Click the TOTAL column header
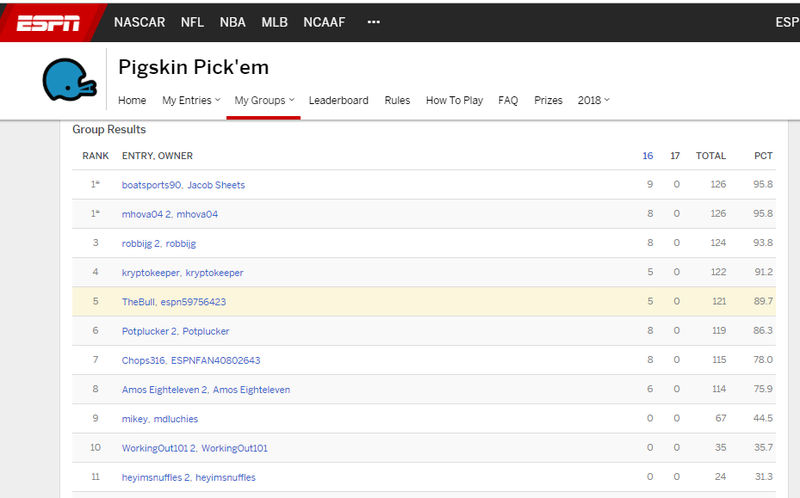The image size is (800, 498). 711,156
